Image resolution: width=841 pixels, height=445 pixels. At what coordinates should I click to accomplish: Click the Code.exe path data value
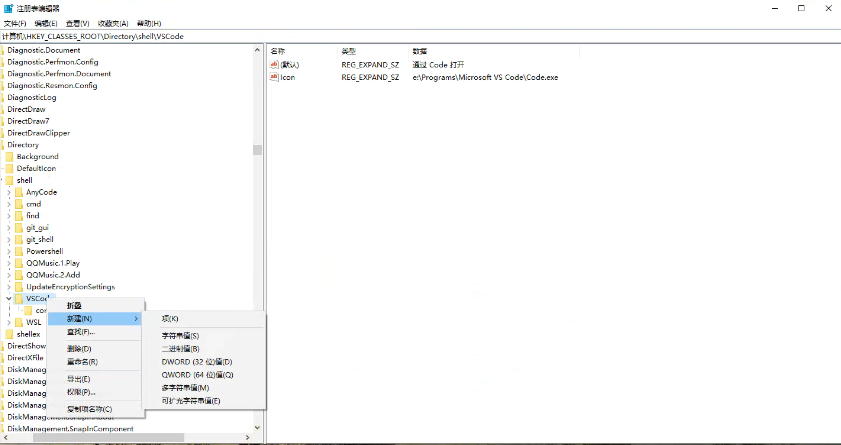click(x=485, y=77)
